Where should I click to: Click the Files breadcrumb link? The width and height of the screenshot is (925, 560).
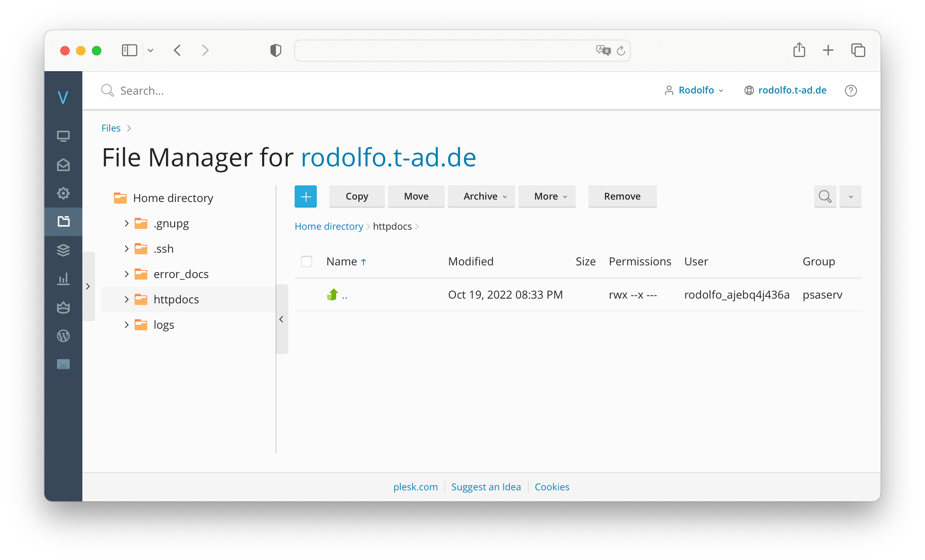[111, 128]
